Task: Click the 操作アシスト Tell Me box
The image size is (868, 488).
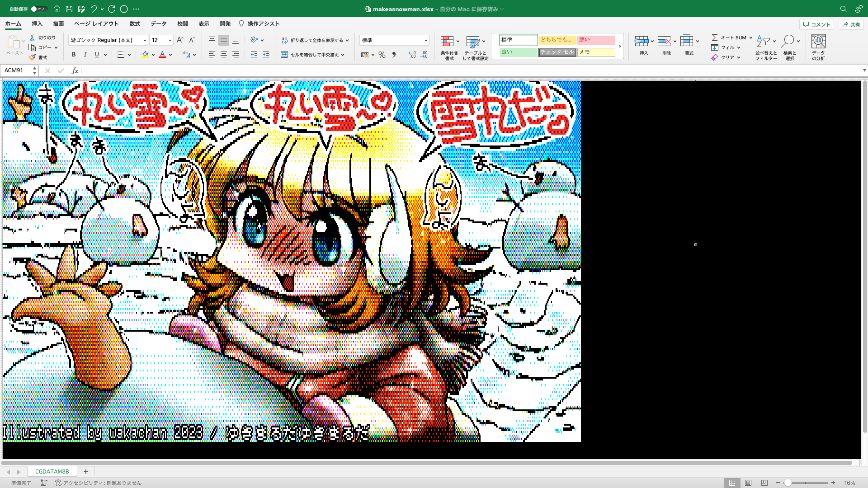Action: click(x=259, y=24)
